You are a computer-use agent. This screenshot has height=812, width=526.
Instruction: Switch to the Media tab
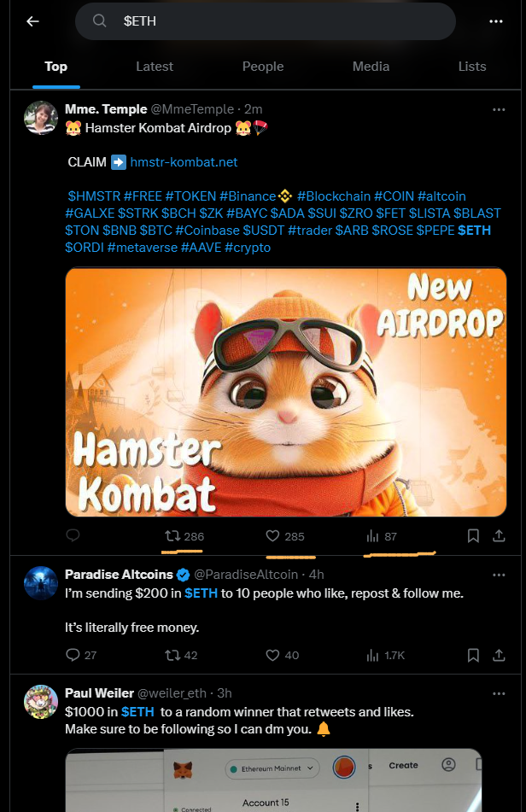pos(371,67)
